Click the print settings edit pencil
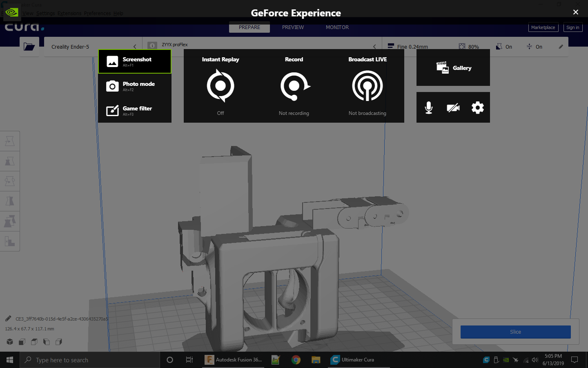Screen dimensions: 588x368 click(561, 47)
